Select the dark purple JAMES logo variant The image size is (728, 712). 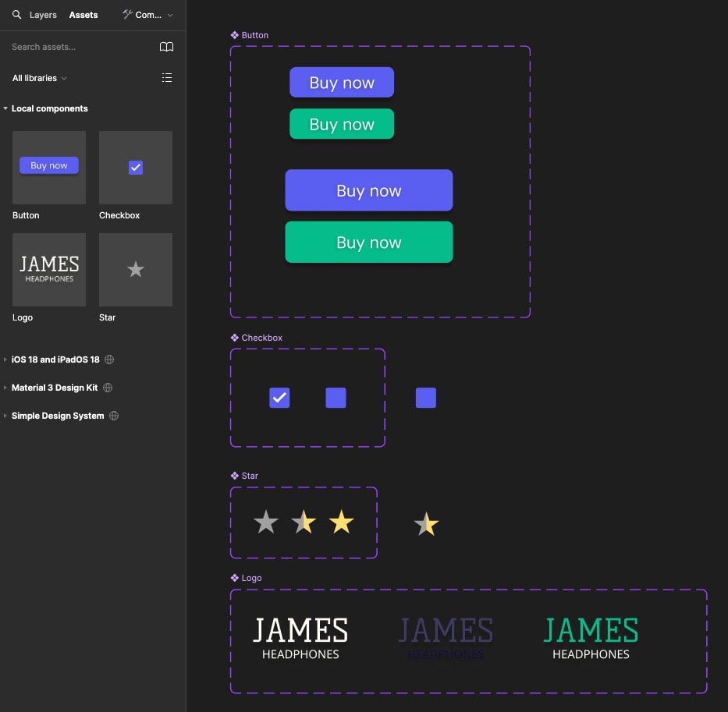click(446, 638)
